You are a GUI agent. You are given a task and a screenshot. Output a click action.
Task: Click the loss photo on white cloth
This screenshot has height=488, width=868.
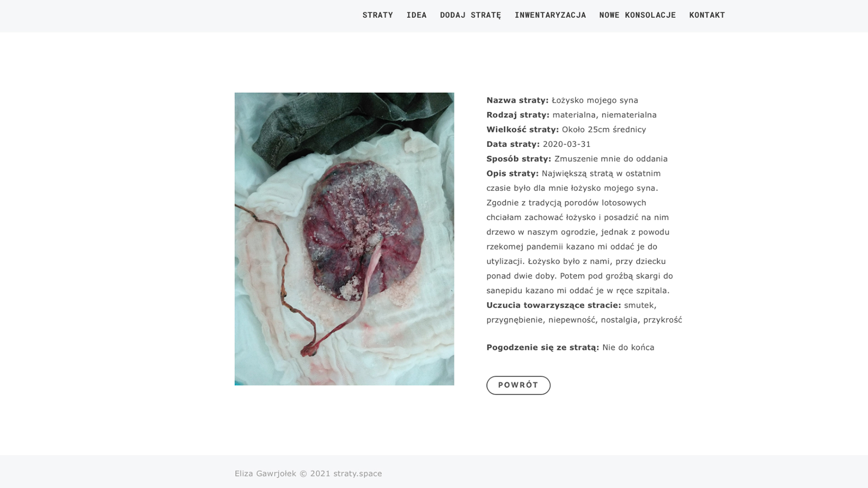pyautogui.click(x=344, y=239)
